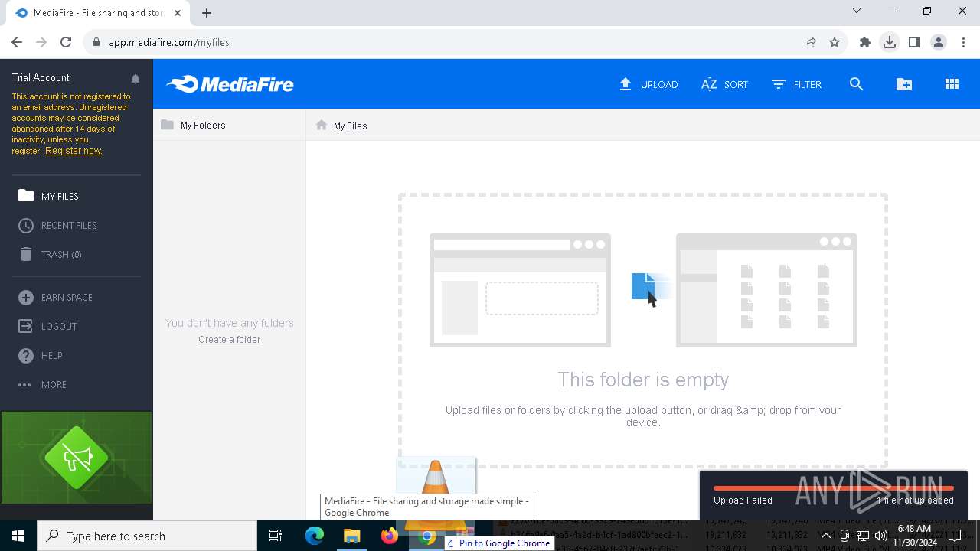Open the Upload menu in MediaFire toolbar
The image size is (980, 551).
648,84
